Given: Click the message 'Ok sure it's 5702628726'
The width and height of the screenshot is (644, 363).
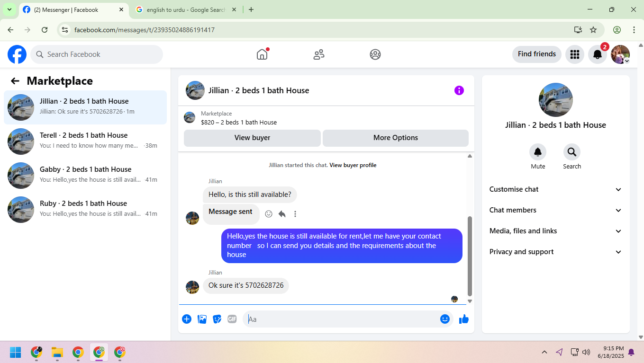Looking at the screenshot, I should click(246, 285).
